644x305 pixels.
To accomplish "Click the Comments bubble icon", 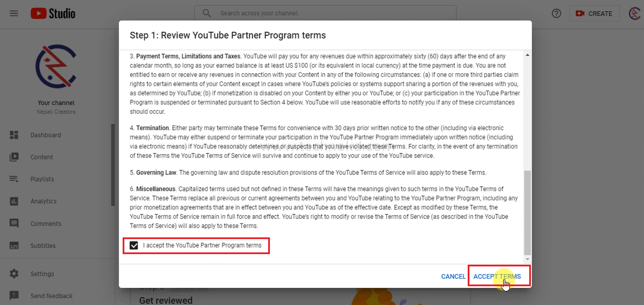I will (x=14, y=223).
